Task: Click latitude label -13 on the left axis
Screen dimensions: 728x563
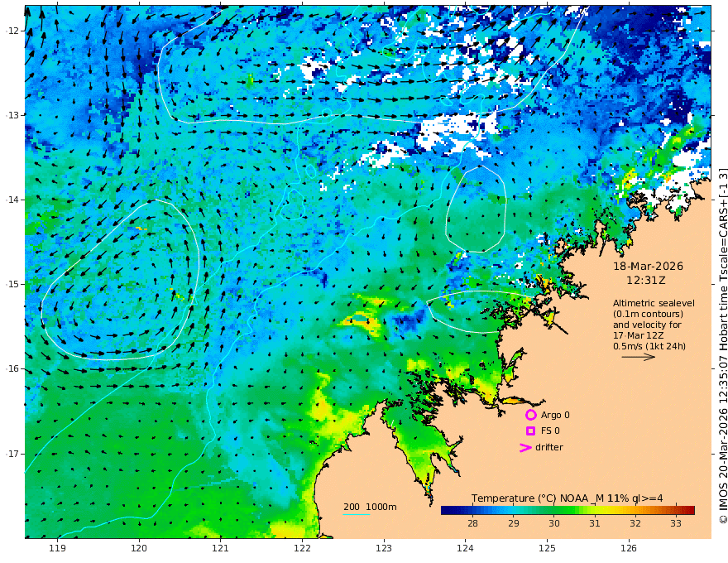Action: click(12, 115)
